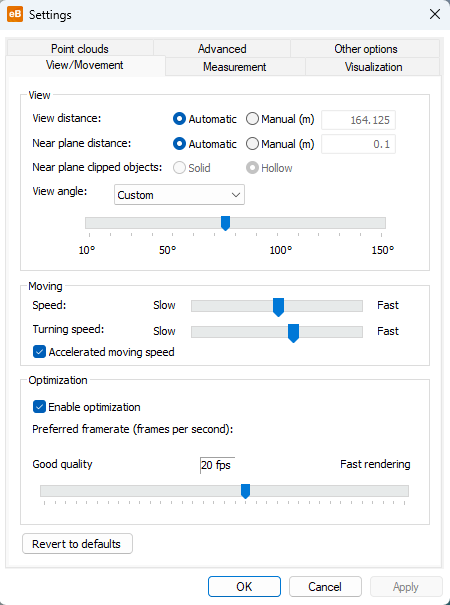Select the Measurement tab
Image resolution: width=450 pixels, height=605 pixels.
pos(235,67)
